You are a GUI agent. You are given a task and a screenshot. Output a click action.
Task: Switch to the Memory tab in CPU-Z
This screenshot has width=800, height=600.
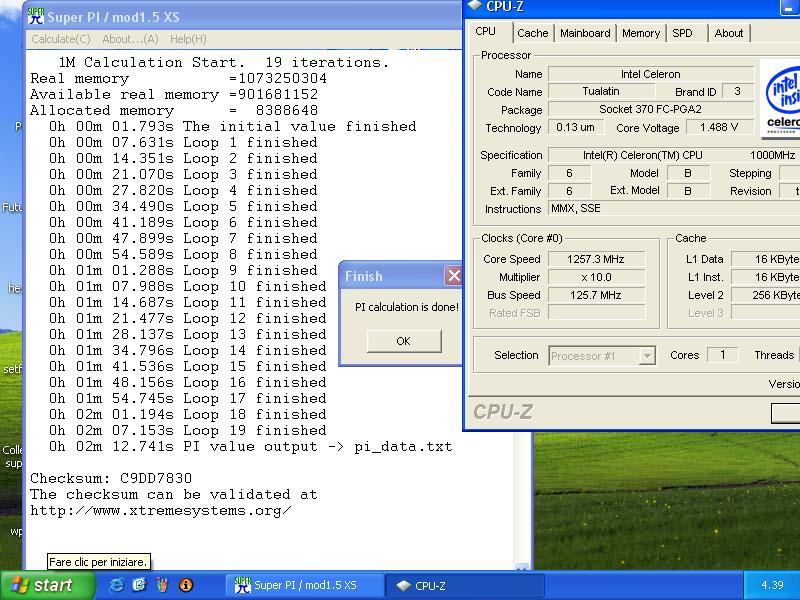pos(641,33)
